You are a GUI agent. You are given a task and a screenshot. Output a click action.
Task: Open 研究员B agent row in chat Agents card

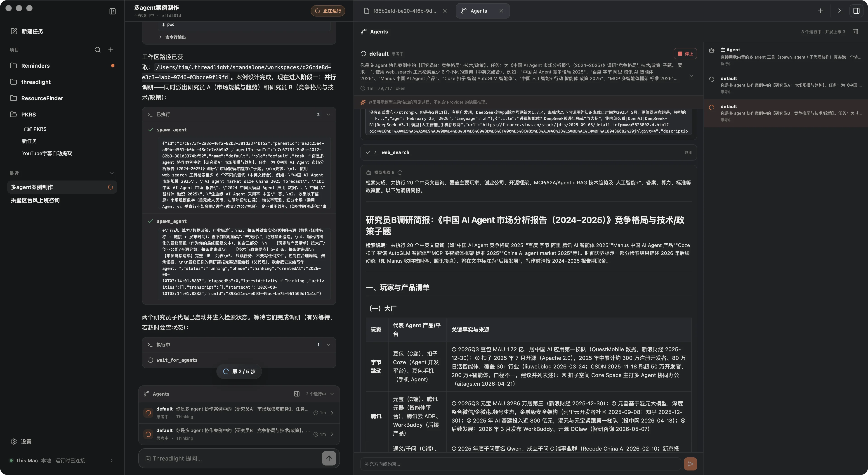click(239, 434)
